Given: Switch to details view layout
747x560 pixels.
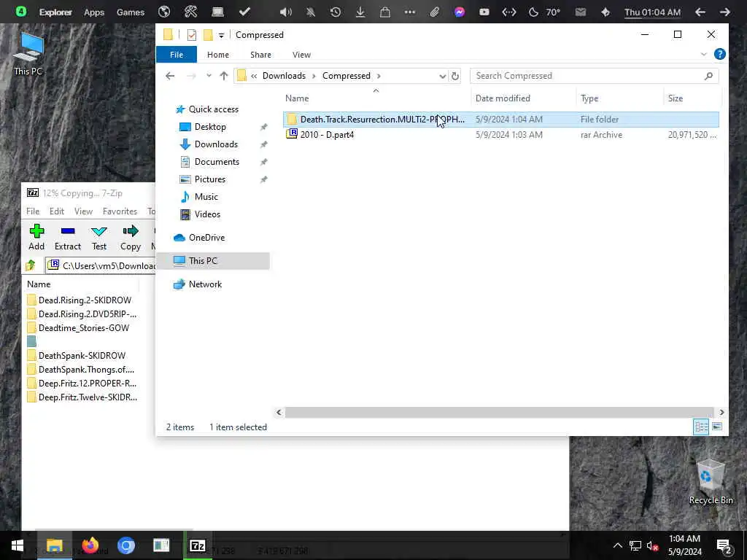Looking at the screenshot, I should [x=701, y=427].
